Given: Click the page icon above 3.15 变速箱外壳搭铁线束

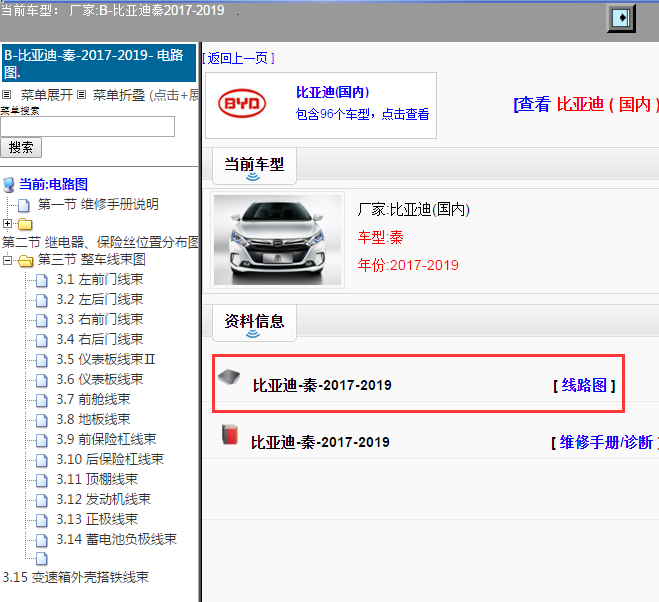Looking at the screenshot, I should [42, 558].
